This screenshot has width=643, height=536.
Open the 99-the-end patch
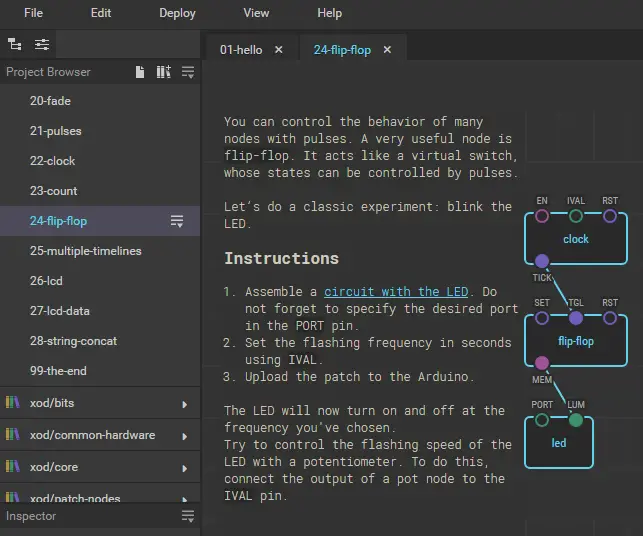point(100,370)
